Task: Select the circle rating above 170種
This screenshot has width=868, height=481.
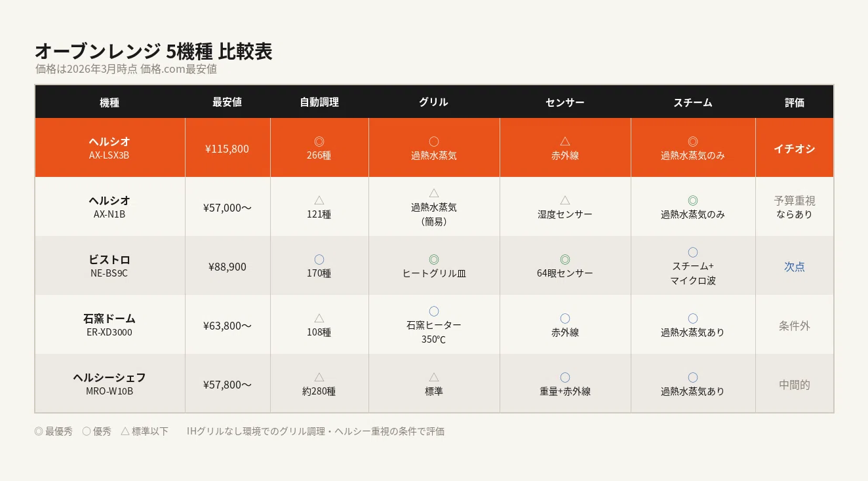Action: [319, 260]
